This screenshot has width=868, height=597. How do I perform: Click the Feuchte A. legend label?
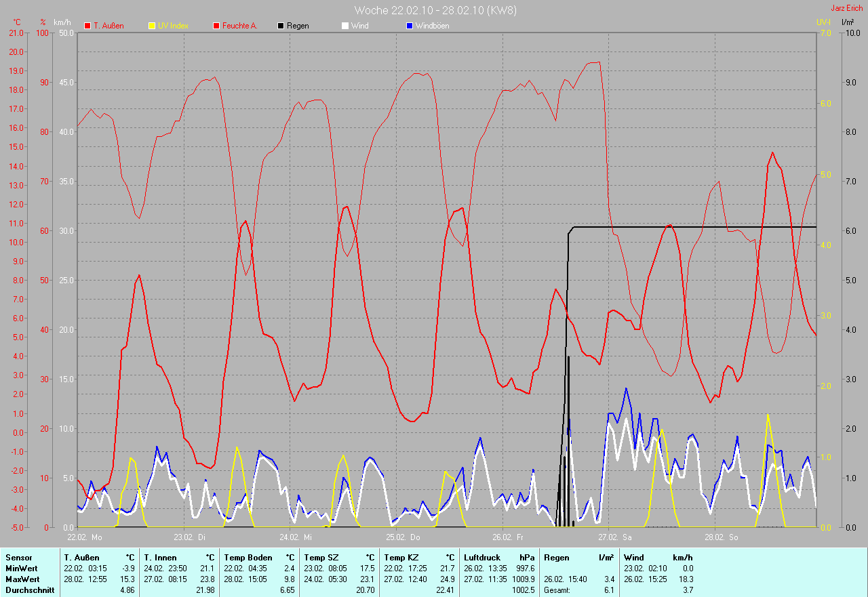point(240,26)
